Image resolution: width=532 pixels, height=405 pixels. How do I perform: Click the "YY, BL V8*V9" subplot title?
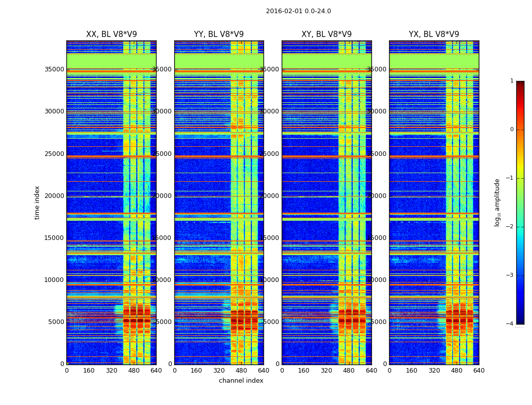219,34
